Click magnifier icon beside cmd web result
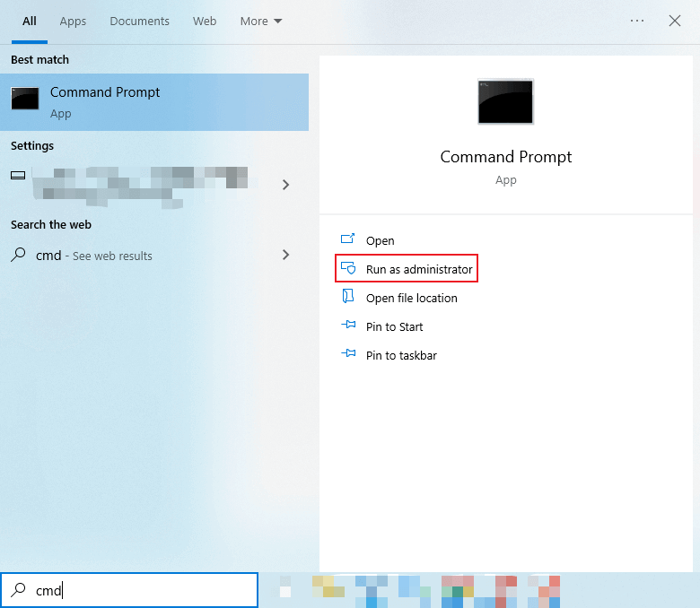This screenshot has width=700, height=608. tap(18, 255)
